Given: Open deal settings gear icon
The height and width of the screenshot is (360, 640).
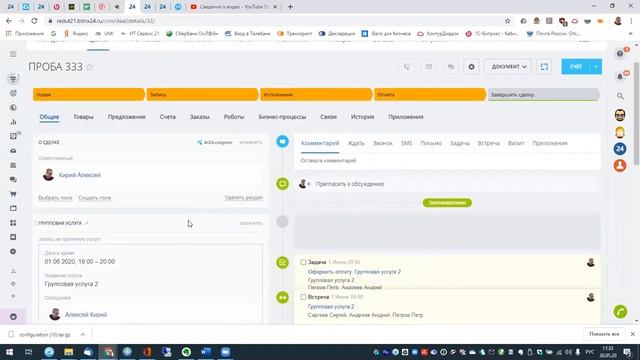Looking at the screenshot, I should pos(471,67).
